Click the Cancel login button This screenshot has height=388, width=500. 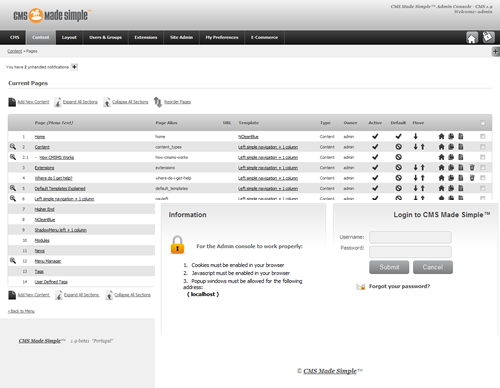(x=433, y=267)
